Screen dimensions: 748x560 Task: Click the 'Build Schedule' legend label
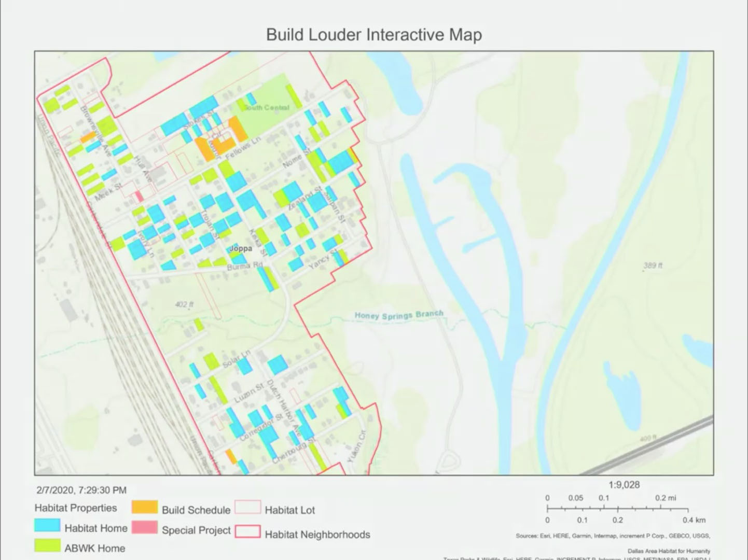(196, 510)
